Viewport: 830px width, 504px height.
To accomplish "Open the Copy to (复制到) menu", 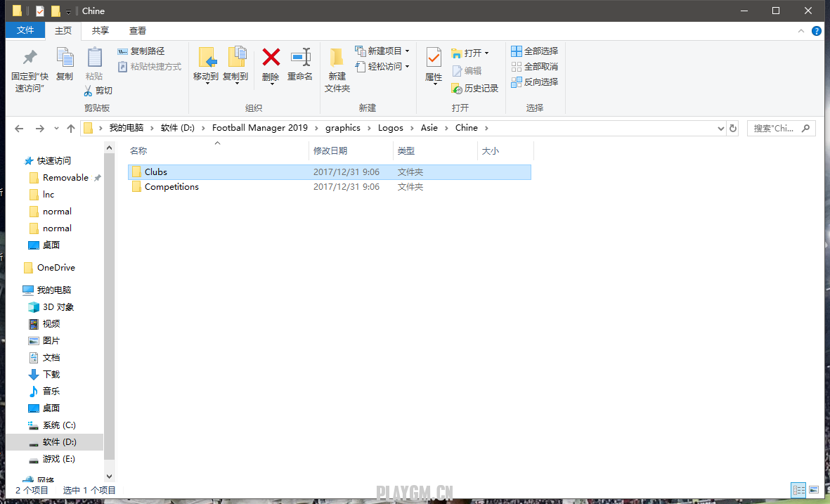I will click(x=235, y=65).
